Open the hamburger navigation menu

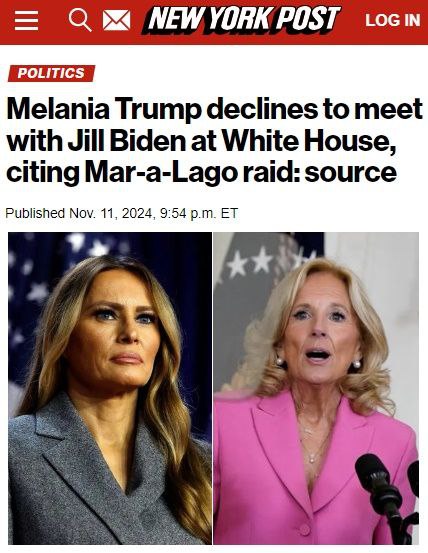point(26,20)
